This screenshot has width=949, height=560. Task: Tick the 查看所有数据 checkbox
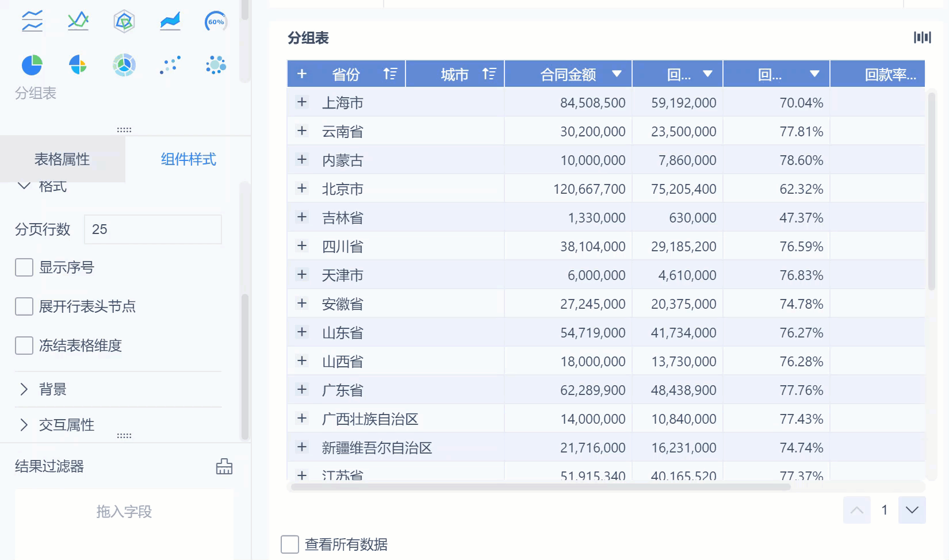click(290, 544)
